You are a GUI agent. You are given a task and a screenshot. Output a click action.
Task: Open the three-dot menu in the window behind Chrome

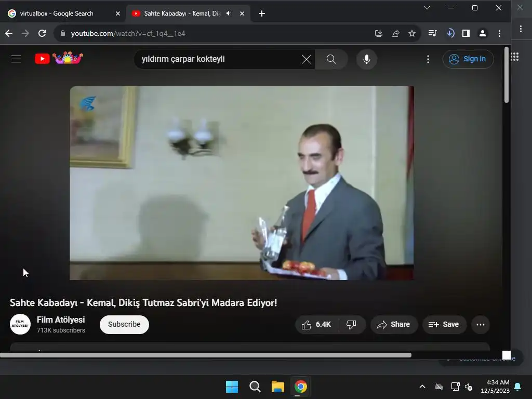point(521,29)
